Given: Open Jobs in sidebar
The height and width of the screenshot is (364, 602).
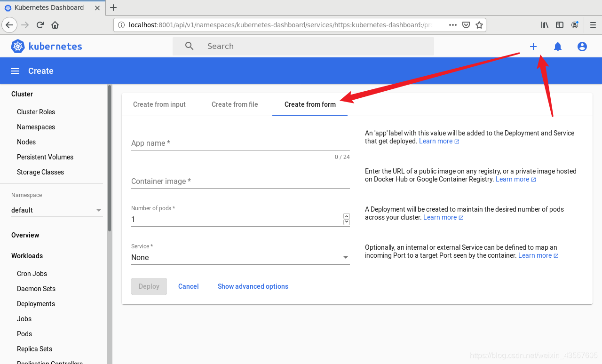Looking at the screenshot, I should tap(24, 319).
